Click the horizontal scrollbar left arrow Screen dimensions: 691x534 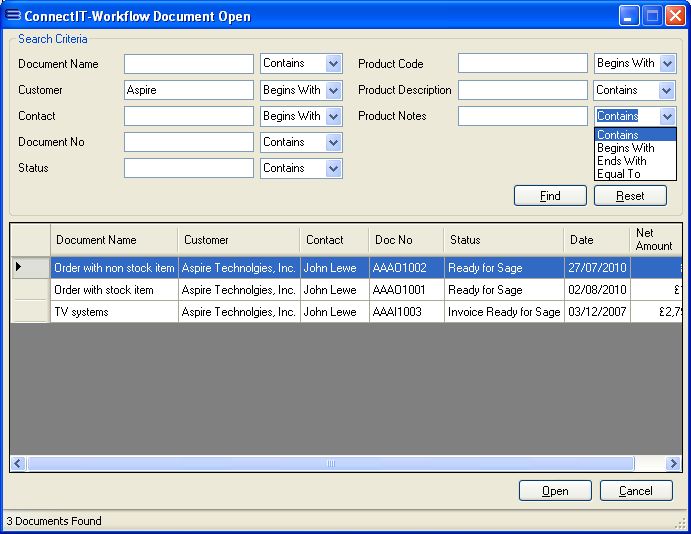pyautogui.click(x=18, y=464)
